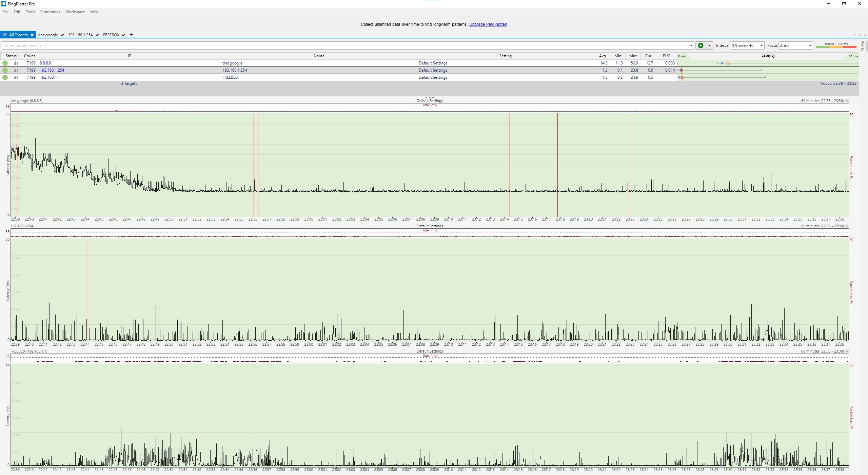868x475 pixels.
Task: Open the Interval 0,5 seconds dropdown
Action: pyautogui.click(x=761, y=45)
